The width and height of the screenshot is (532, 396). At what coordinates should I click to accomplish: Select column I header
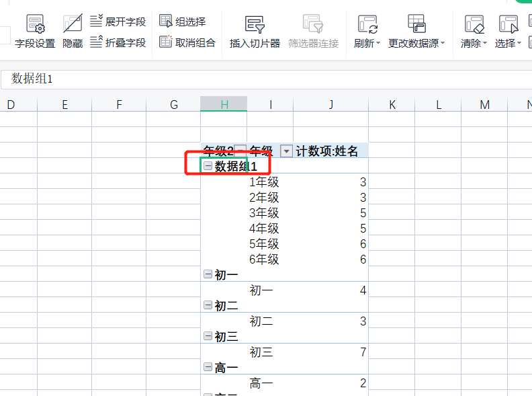click(270, 104)
